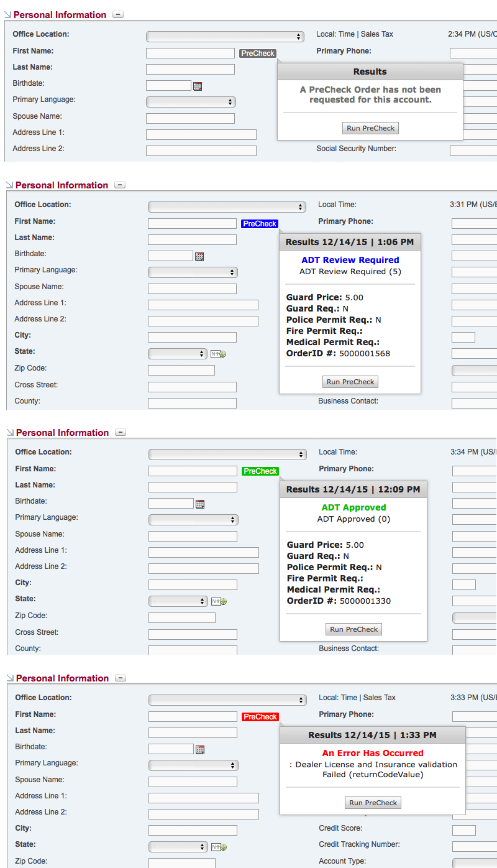
Task: Open State dropdown in blue PreCheck form
Action: [178, 354]
